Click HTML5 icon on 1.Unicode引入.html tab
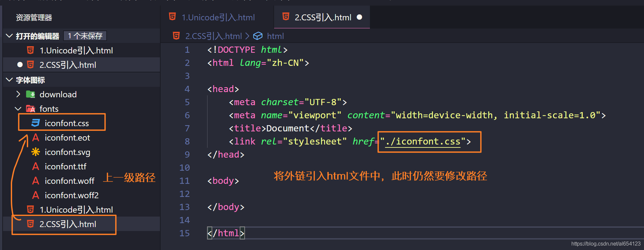The image size is (644, 250). point(172,16)
